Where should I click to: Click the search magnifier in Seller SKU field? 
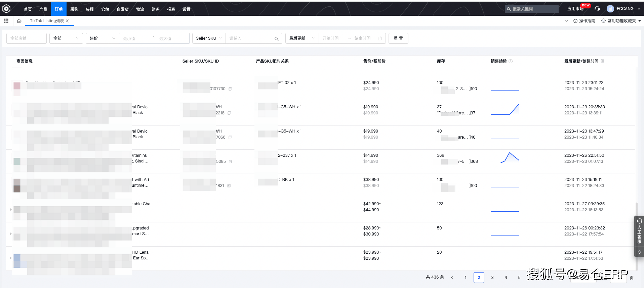click(x=276, y=39)
